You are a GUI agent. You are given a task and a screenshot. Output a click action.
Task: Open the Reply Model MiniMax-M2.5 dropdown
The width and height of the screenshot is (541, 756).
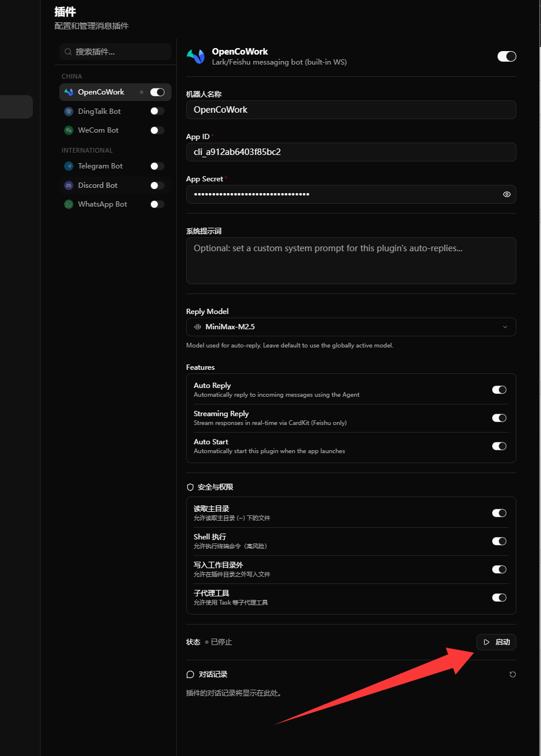click(351, 327)
